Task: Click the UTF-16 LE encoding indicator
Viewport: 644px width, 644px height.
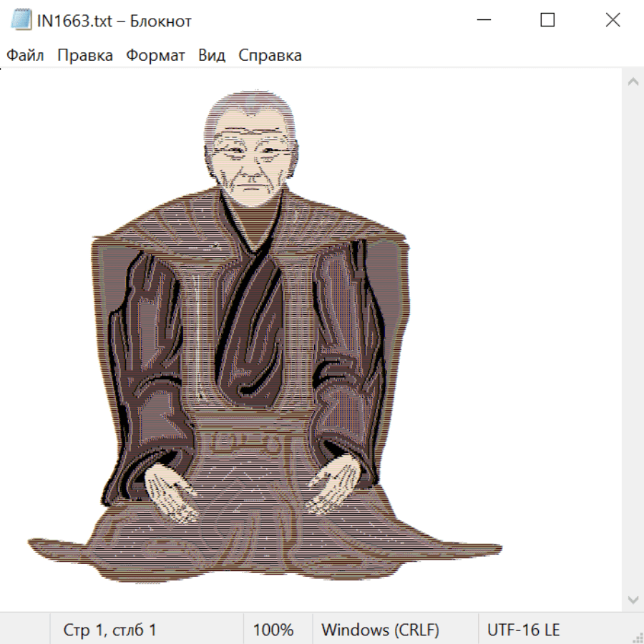Action: tap(524, 630)
